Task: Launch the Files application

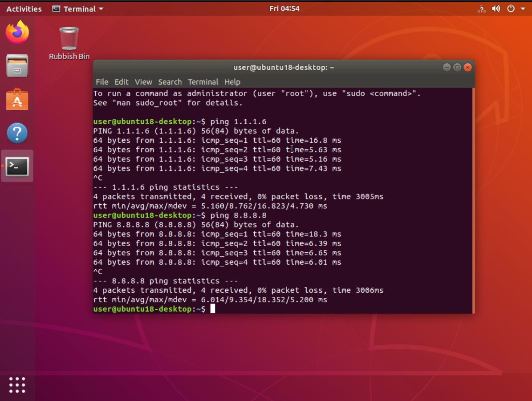Action: pyautogui.click(x=17, y=66)
